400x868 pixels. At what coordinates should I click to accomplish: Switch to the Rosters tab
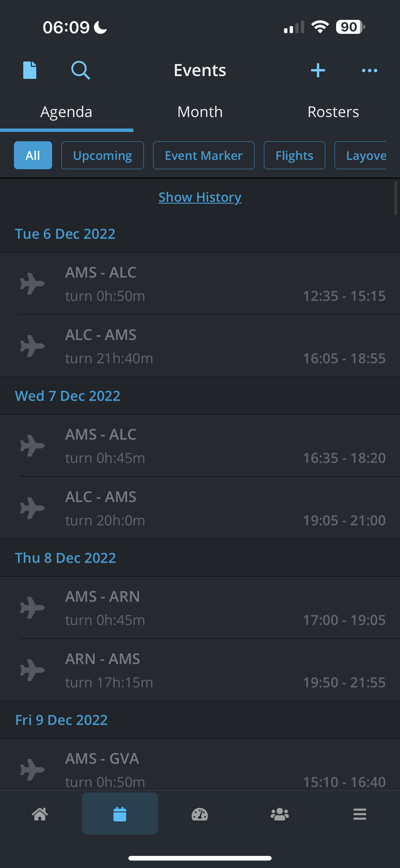click(333, 112)
